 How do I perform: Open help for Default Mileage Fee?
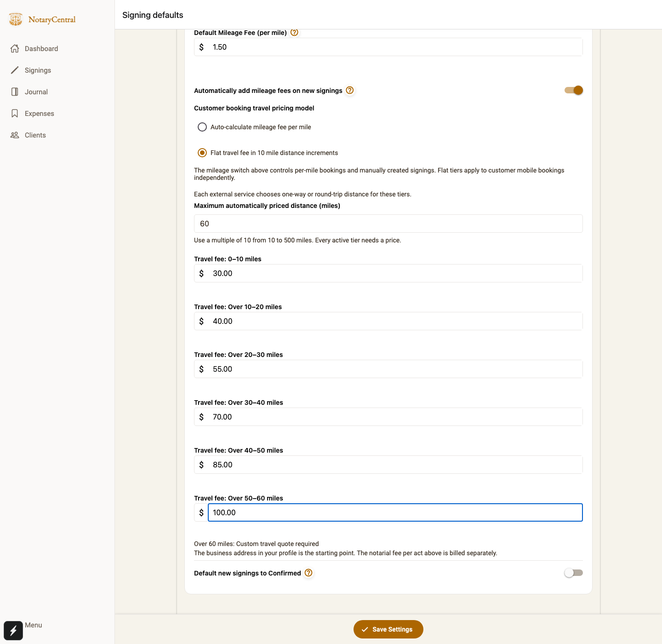click(295, 33)
